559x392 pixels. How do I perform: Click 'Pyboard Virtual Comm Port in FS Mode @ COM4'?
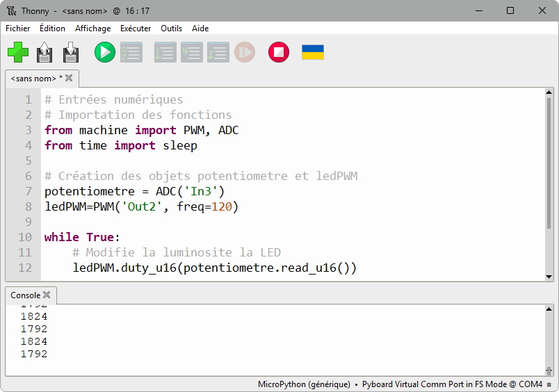pyautogui.click(x=452, y=384)
